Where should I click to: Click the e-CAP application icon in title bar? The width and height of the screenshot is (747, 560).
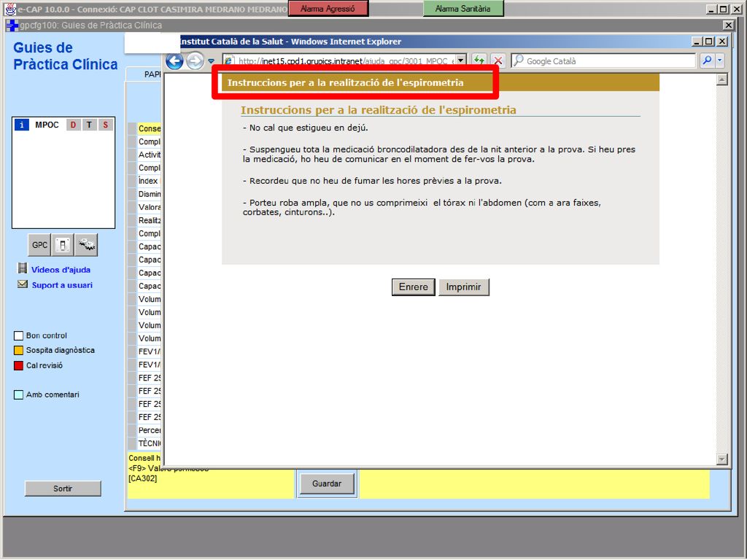coord(10,9)
